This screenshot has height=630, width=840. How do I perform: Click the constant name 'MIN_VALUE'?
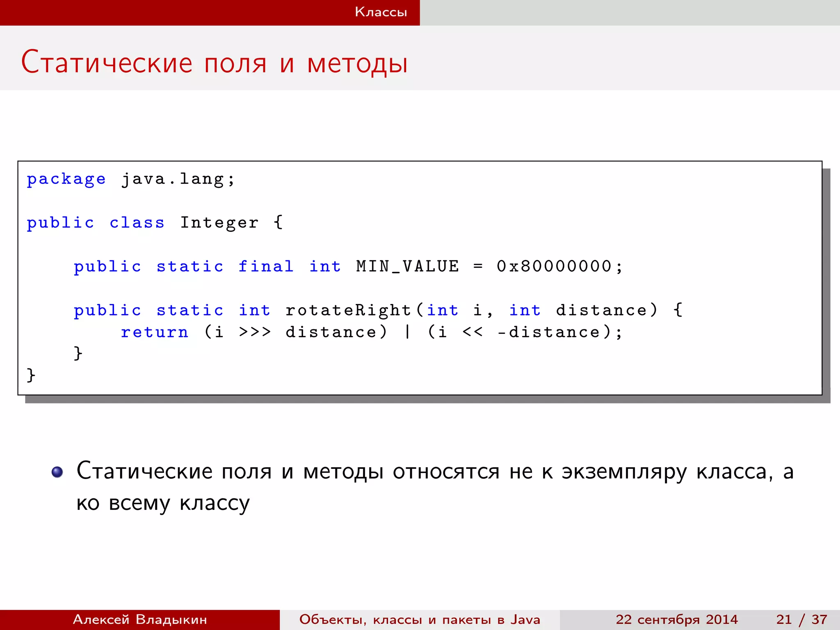point(407,267)
